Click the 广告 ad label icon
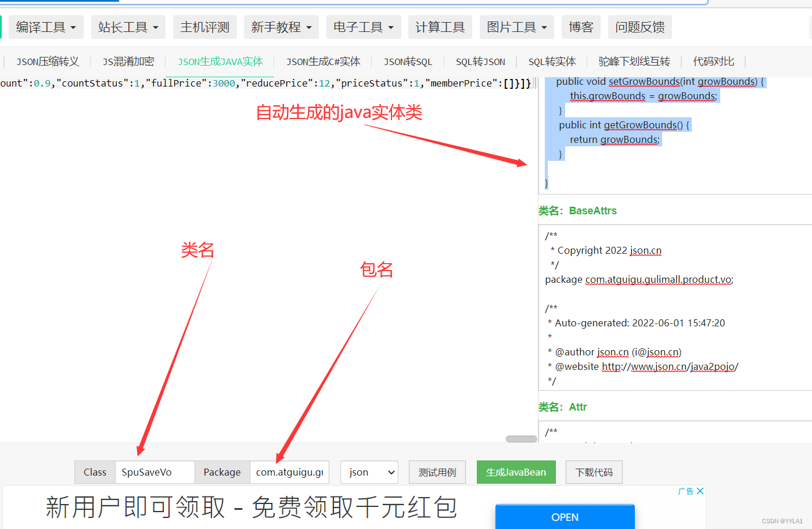This screenshot has height=529, width=812. (x=686, y=491)
